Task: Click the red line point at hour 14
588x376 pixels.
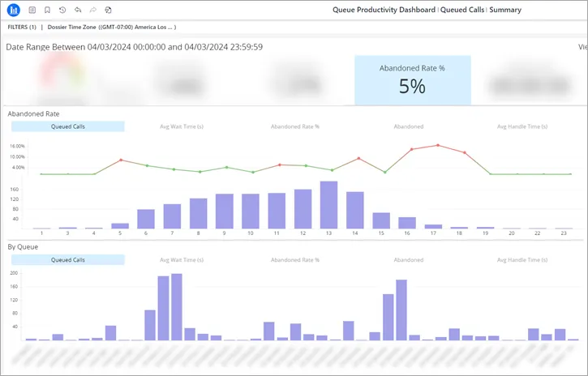Action: click(358, 158)
